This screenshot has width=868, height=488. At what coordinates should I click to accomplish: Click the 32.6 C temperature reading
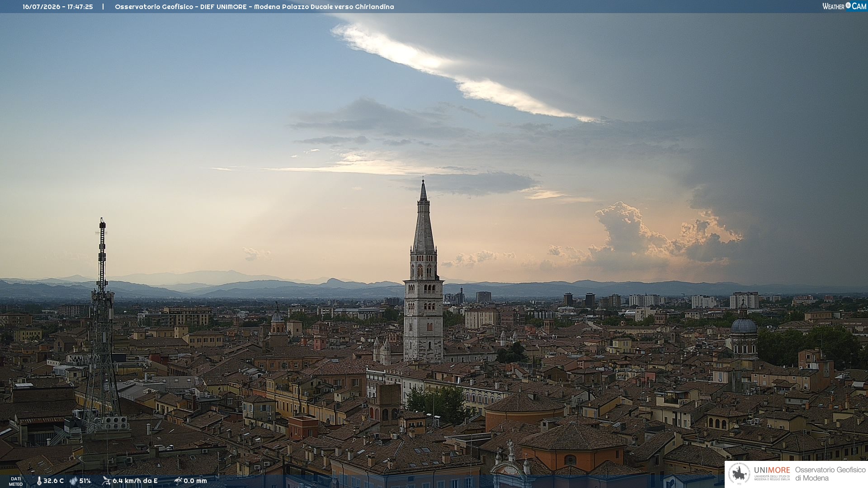point(53,481)
